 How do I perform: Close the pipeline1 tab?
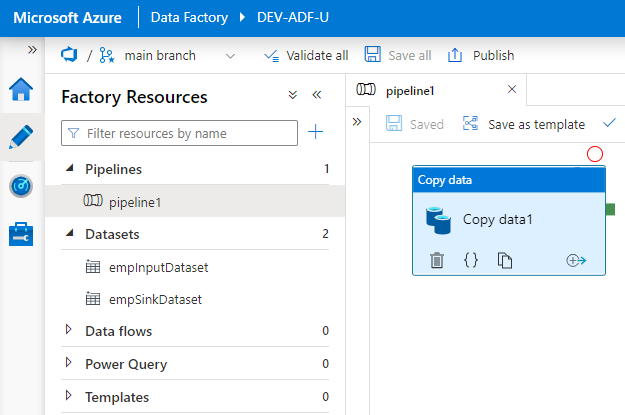(512, 89)
